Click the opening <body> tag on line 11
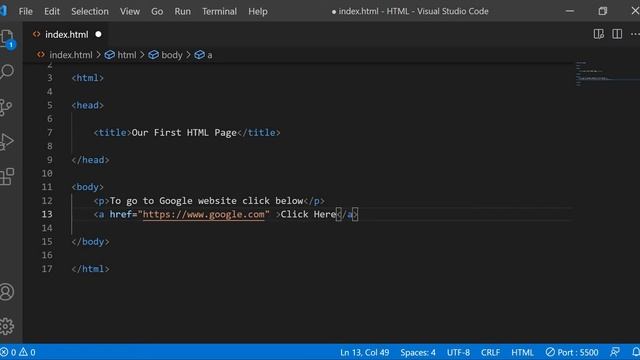 click(88, 187)
